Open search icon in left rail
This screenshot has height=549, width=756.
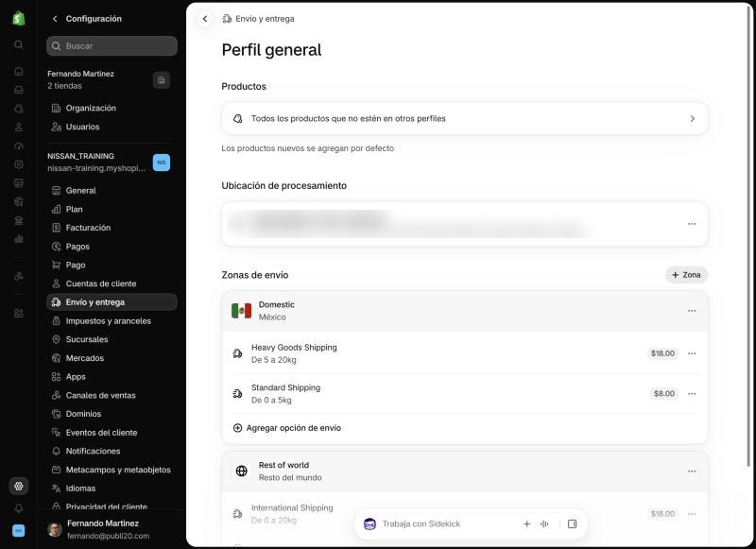point(18,44)
